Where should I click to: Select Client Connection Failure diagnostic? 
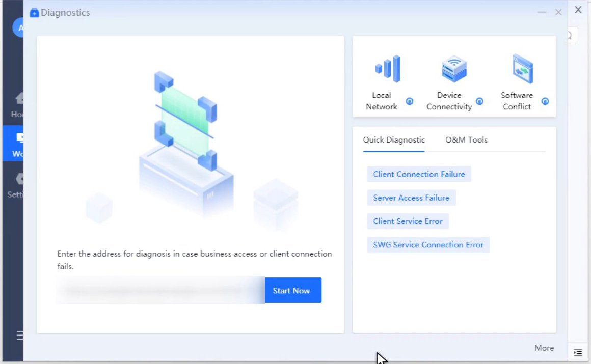[x=419, y=174]
